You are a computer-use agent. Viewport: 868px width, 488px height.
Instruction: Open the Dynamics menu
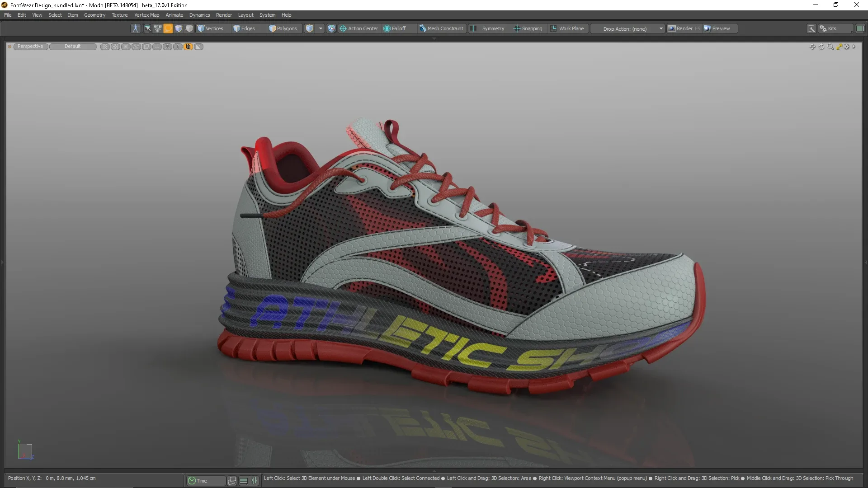(199, 15)
